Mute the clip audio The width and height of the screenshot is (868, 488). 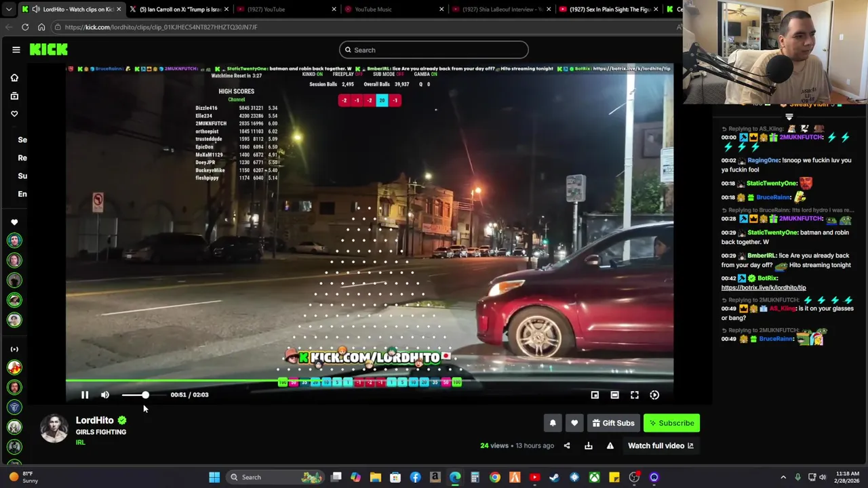click(105, 394)
